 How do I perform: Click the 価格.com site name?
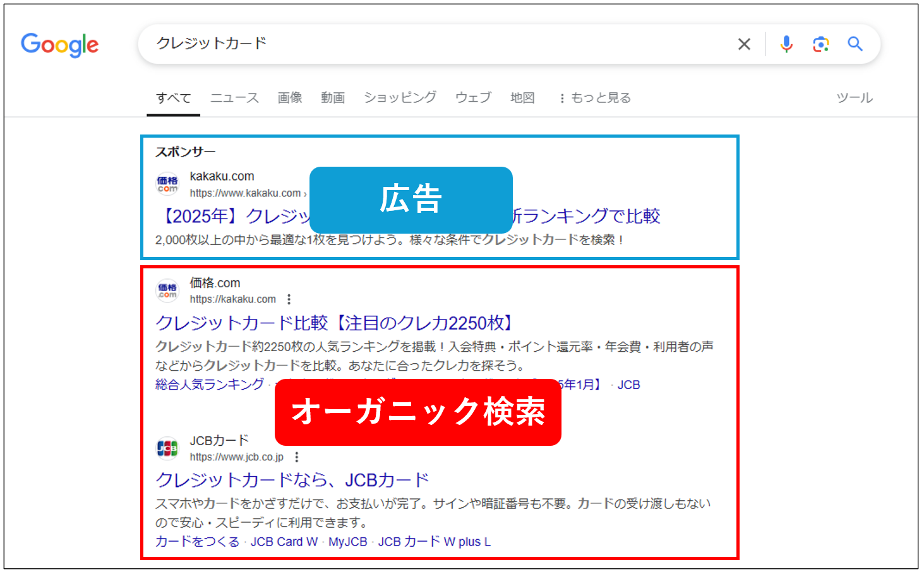point(215,283)
